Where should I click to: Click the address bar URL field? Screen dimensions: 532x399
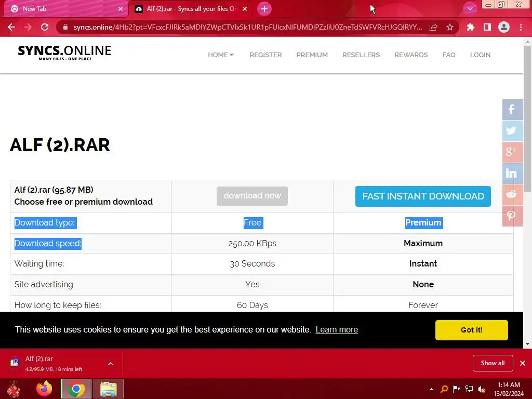pyautogui.click(x=248, y=27)
